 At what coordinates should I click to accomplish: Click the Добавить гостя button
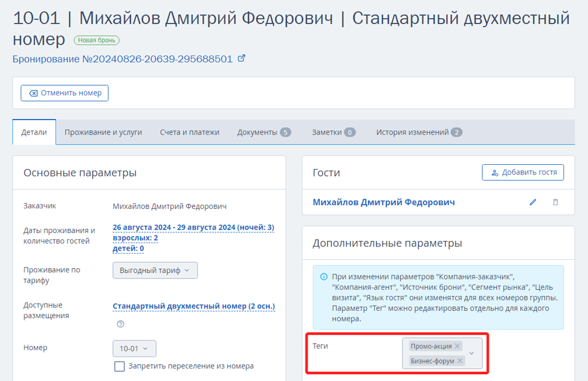523,172
